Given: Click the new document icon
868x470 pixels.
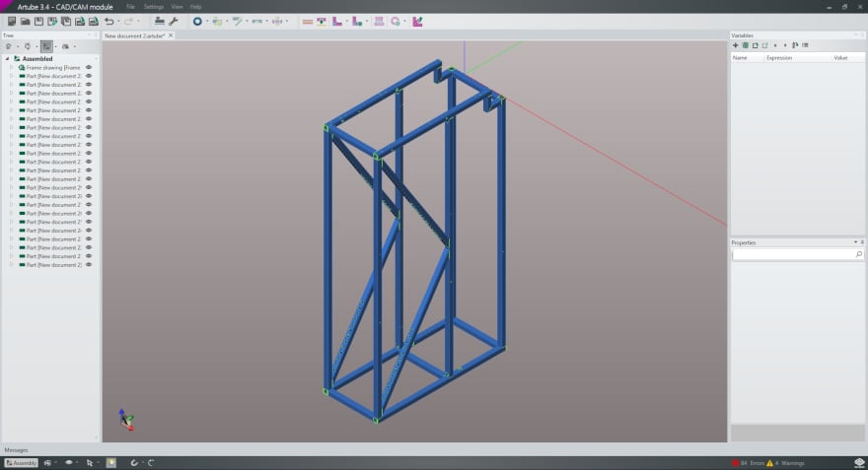Looking at the screenshot, I should click(x=12, y=21).
